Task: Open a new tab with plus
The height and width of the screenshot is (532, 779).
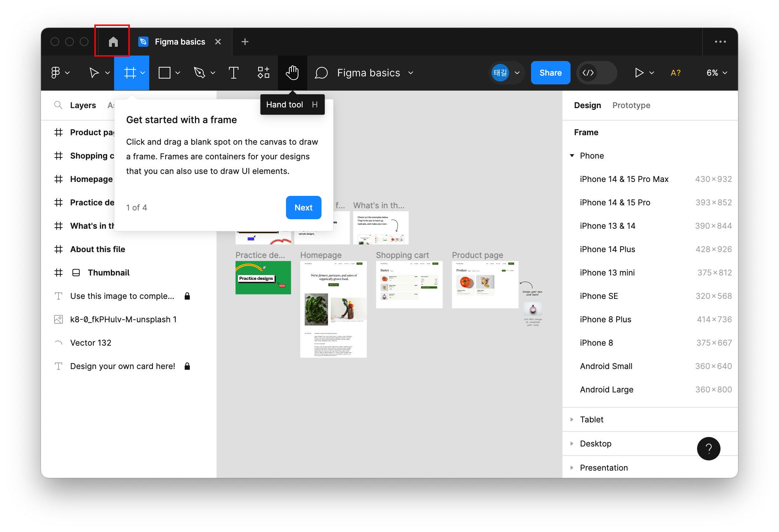Action: click(x=245, y=42)
